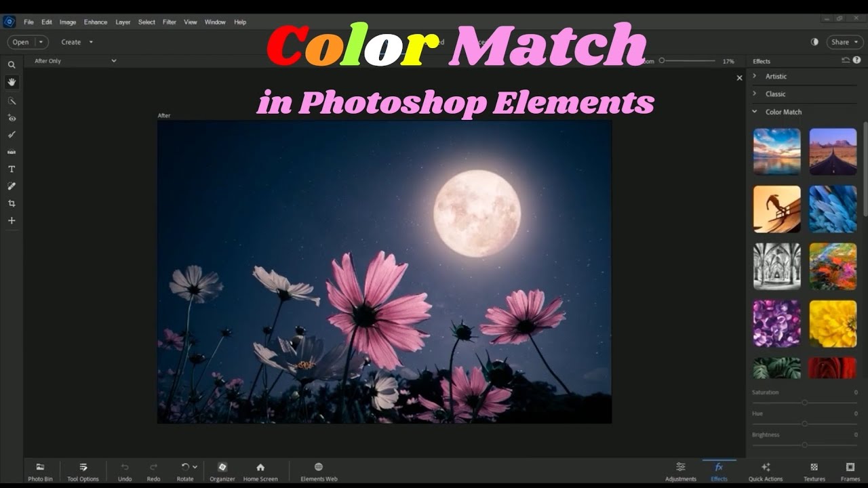The image size is (868, 488).
Task: Select the Whiten Teeth brush tool
Action: (12, 134)
